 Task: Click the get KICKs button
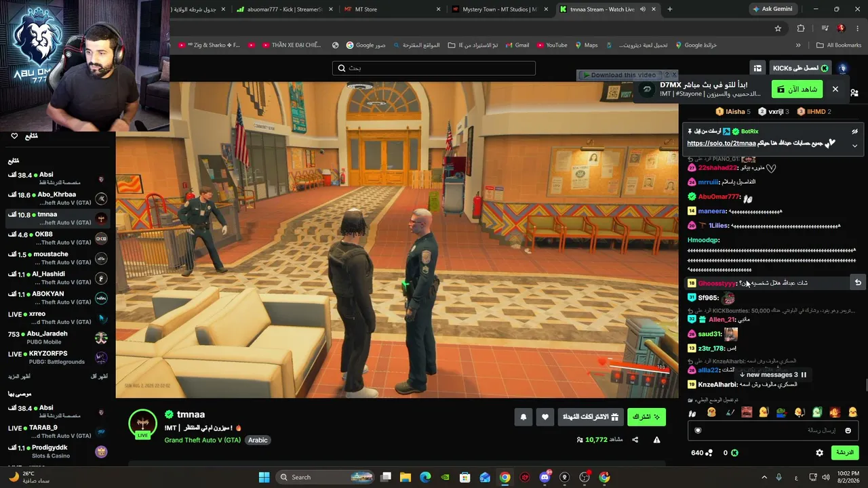point(801,68)
